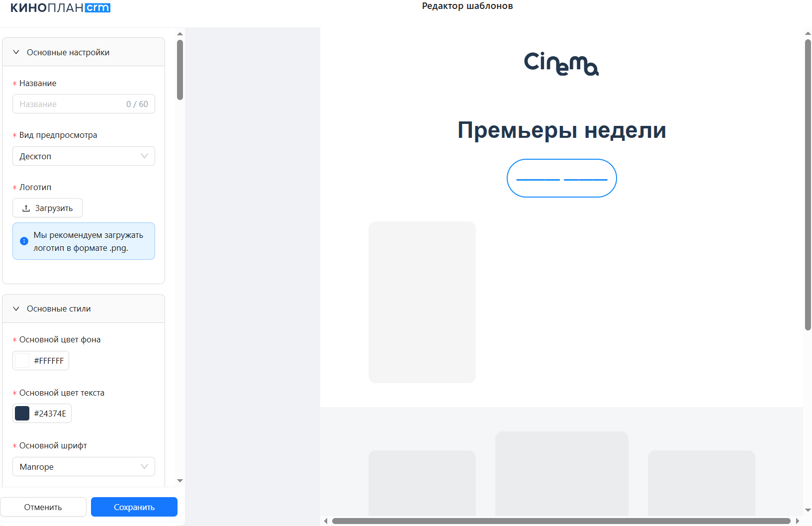Click the preview scroll down arrow
812x526 pixels.
pos(808,510)
